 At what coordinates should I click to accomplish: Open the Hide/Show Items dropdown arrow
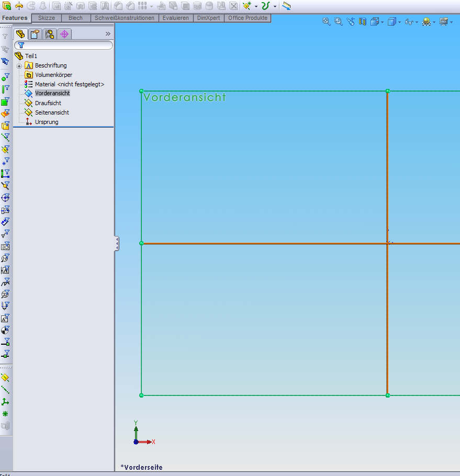[417, 22]
